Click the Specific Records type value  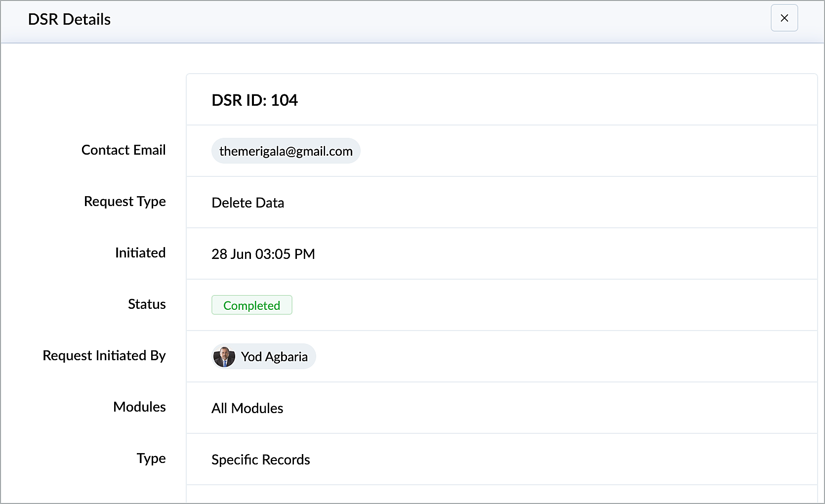[x=260, y=460]
